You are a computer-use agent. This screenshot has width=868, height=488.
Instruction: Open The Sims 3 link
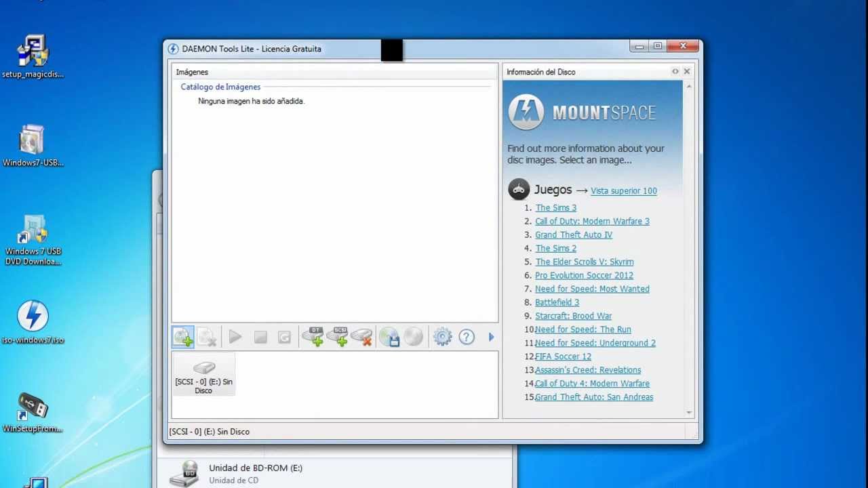556,208
